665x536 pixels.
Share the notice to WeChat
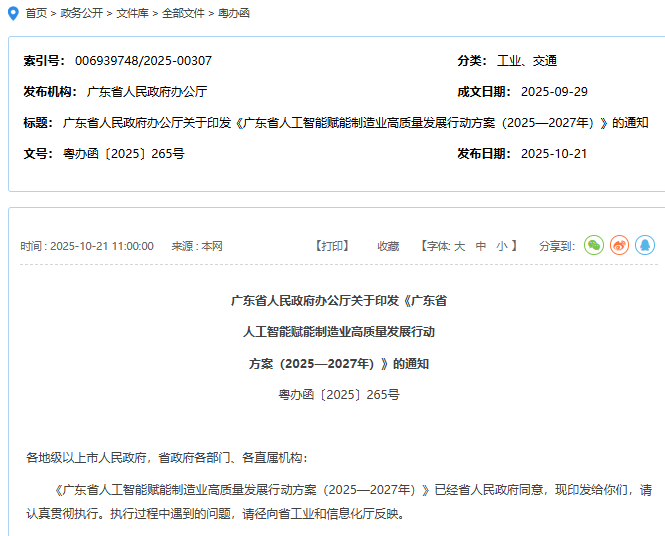click(x=594, y=245)
